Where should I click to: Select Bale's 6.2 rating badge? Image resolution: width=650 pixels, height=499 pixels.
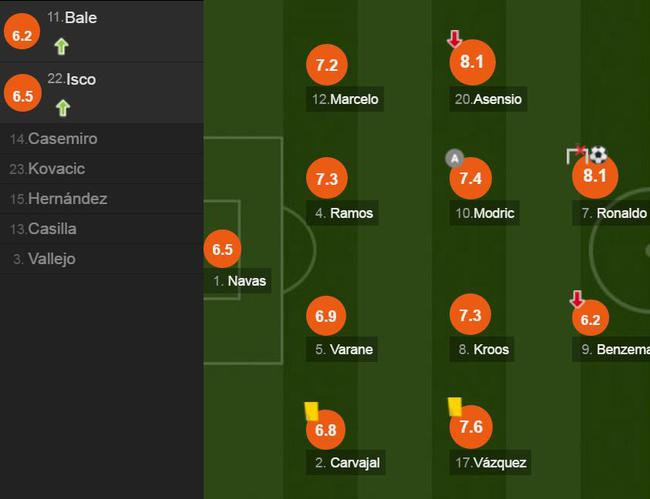coord(22,34)
